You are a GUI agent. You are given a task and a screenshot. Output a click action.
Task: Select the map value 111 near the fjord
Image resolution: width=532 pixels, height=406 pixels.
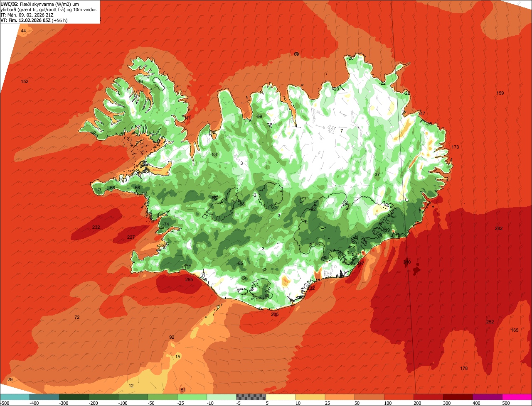[x=188, y=118]
